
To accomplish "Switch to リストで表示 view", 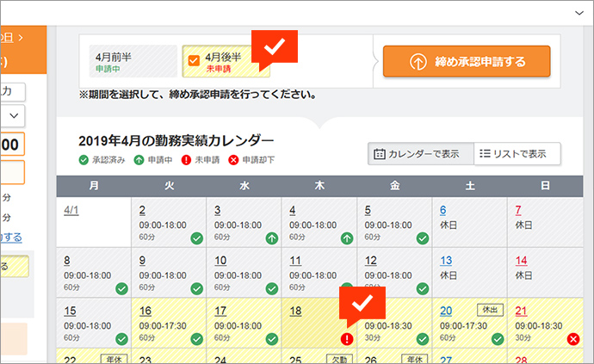I will click(517, 154).
